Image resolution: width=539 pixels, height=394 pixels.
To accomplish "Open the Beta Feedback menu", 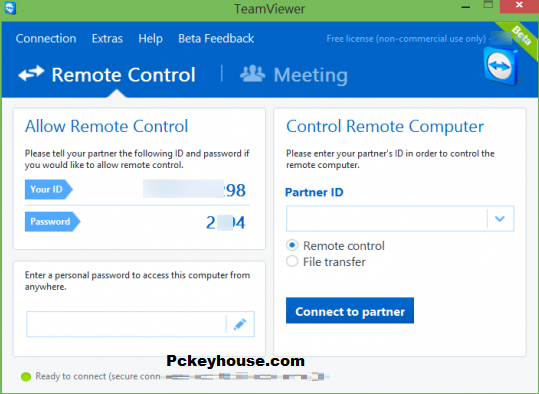I will click(x=216, y=39).
